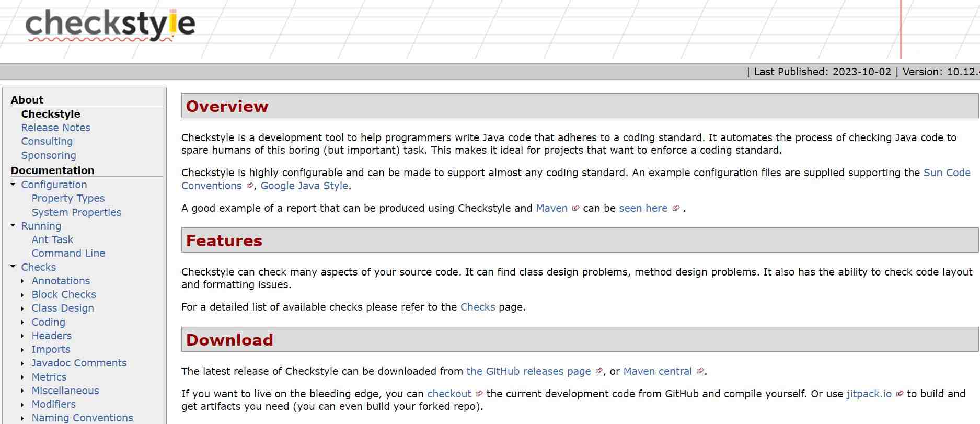Viewport: 980px width, 424px height.
Task: Follow the Checks link in Features
Action: point(477,307)
